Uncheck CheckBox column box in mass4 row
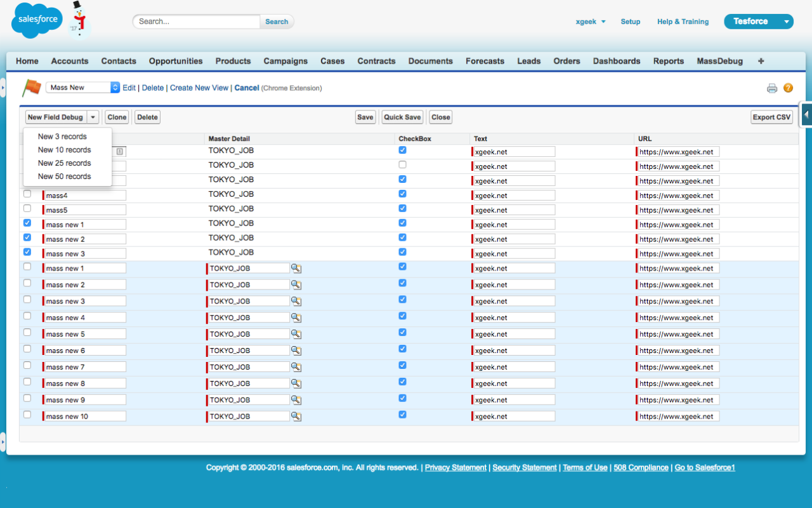Screen dimensions: 812x508 click(x=402, y=194)
